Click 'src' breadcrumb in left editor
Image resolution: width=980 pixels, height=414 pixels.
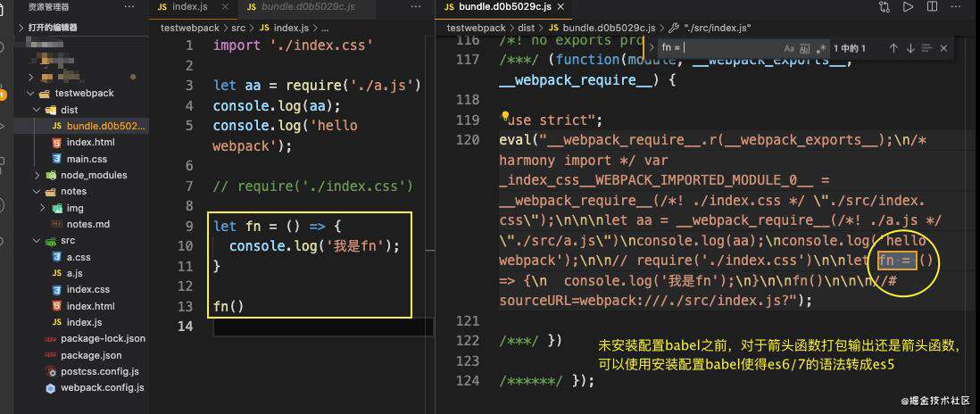pyautogui.click(x=238, y=28)
